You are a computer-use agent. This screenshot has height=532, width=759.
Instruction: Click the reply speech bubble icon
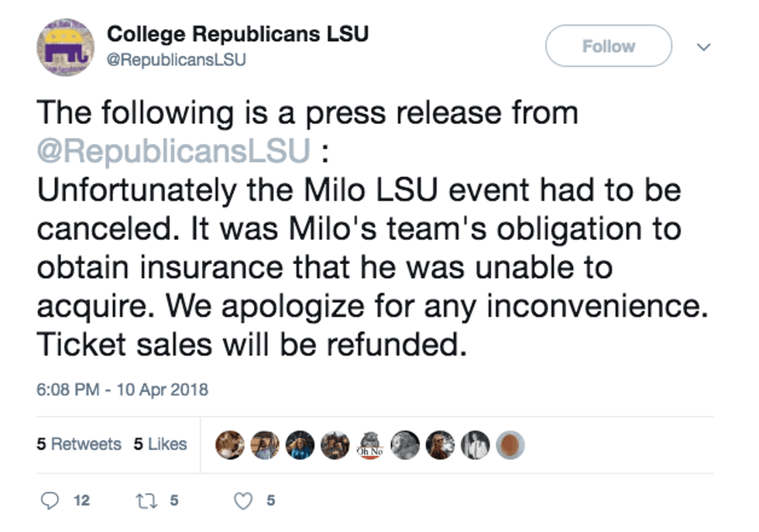50,500
